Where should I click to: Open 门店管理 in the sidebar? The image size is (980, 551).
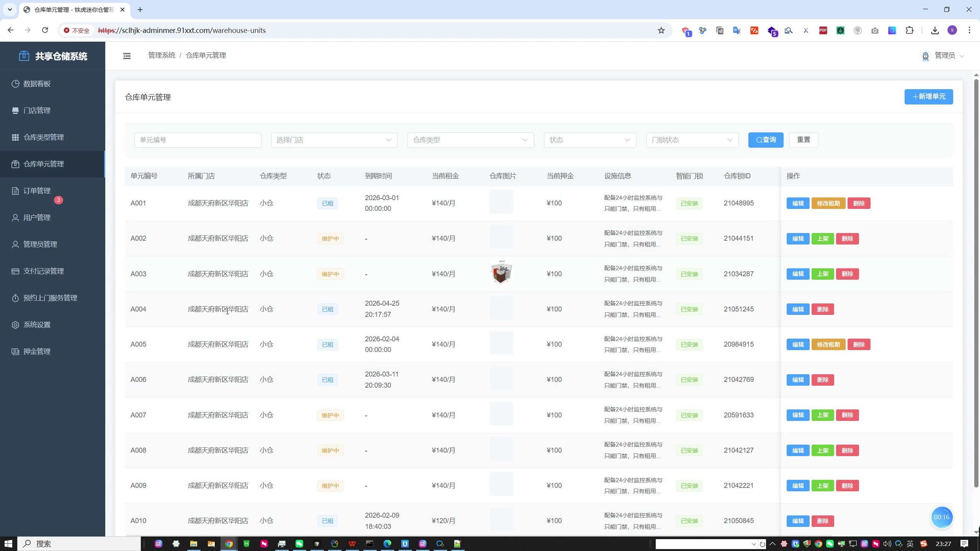click(37, 111)
